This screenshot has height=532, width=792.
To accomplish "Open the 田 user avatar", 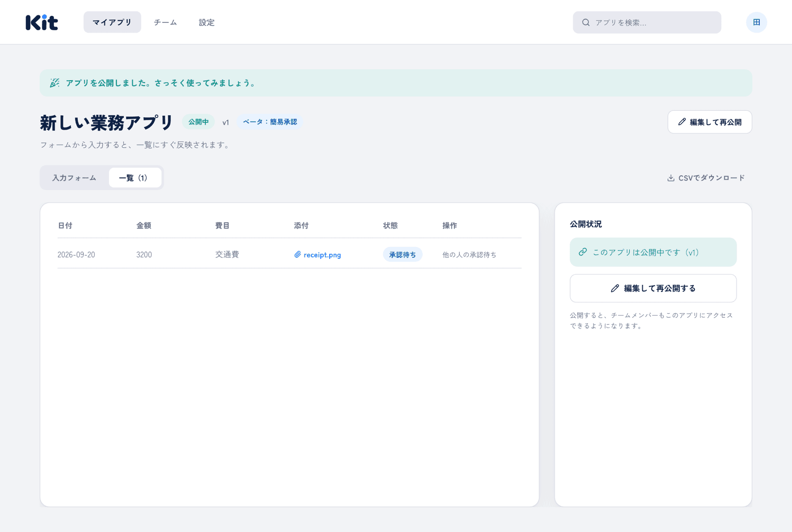I will pos(756,22).
